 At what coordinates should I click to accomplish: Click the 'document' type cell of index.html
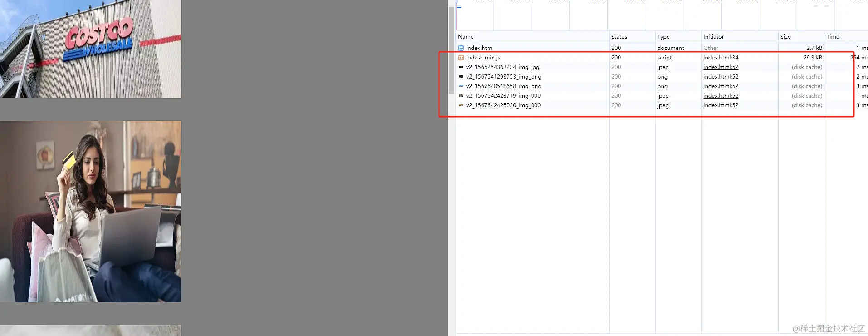tap(670, 48)
